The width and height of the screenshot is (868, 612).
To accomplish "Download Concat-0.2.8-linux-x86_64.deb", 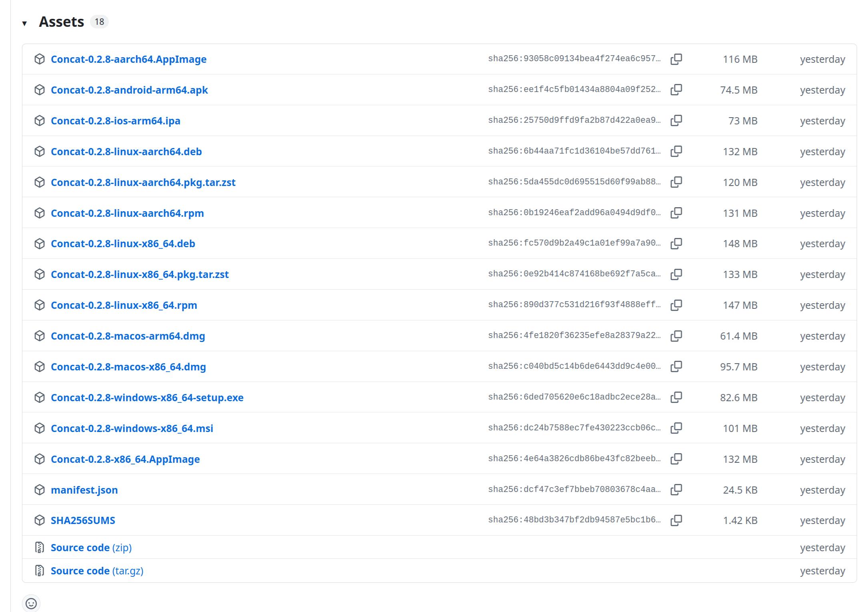I will (x=123, y=244).
